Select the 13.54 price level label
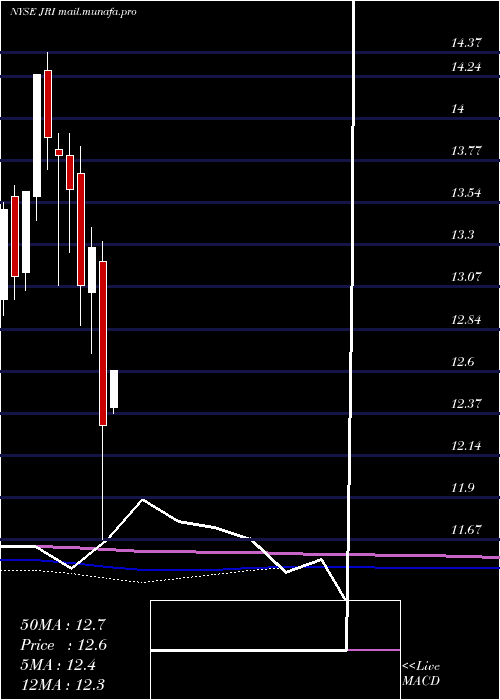500x700 pixels. click(x=467, y=193)
